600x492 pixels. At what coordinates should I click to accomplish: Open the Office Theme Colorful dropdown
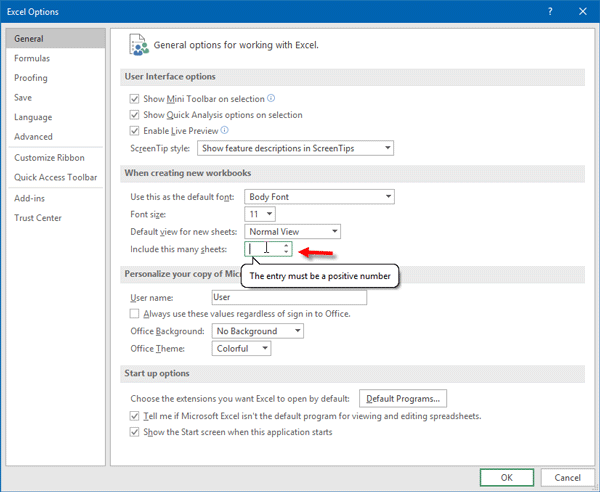click(241, 349)
